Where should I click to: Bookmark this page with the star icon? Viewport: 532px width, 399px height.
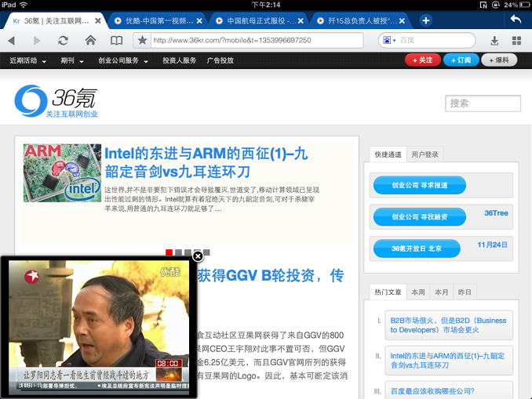coord(143,40)
